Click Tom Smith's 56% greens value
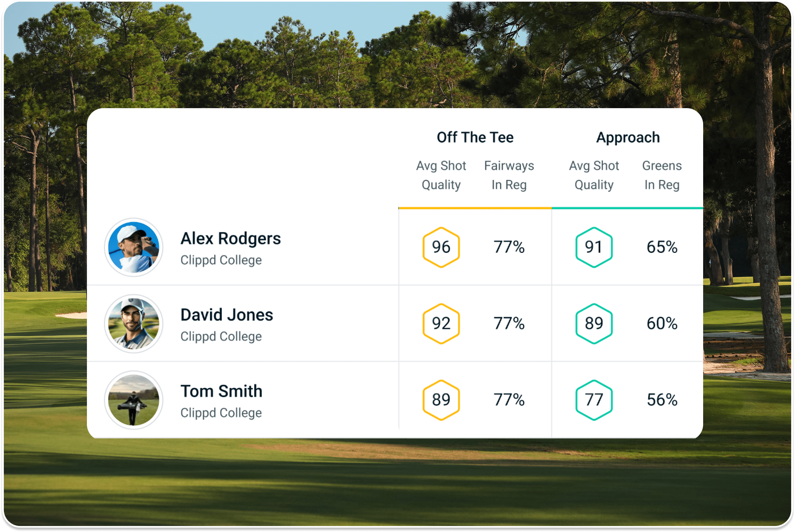The image size is (795, 532). [x=662, y=400]
